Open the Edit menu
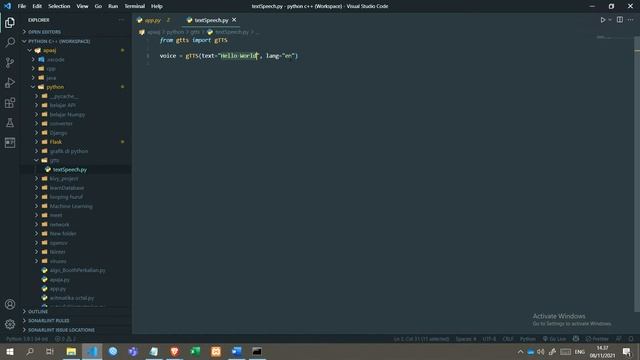 [x=37, y=6]
